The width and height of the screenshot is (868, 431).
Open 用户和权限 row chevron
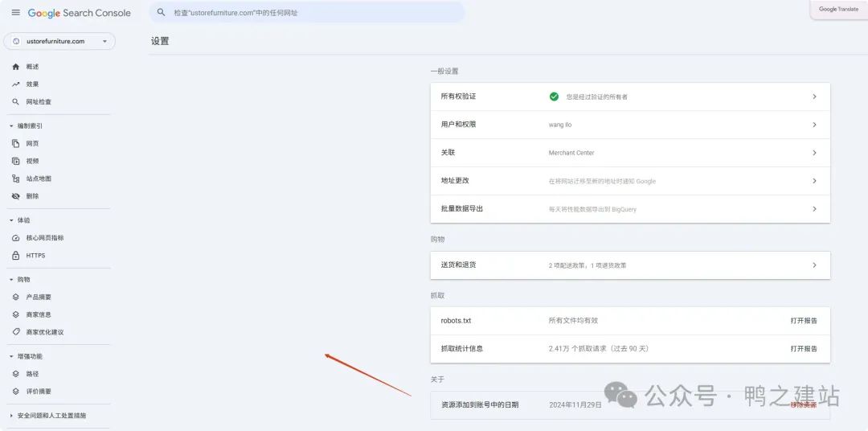click(x=814, y=125)
